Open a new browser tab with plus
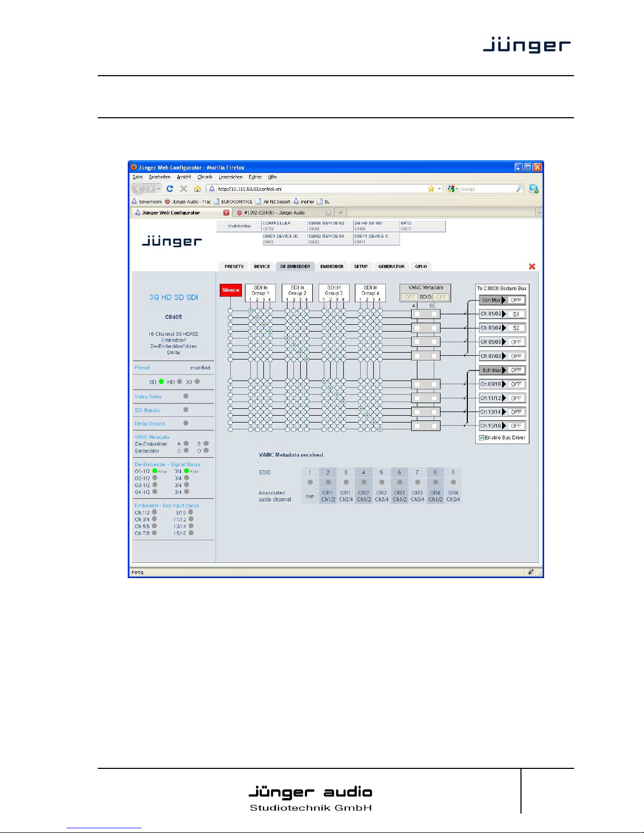The width and height of the screenshot is (644, 833). tap(340, 213)
